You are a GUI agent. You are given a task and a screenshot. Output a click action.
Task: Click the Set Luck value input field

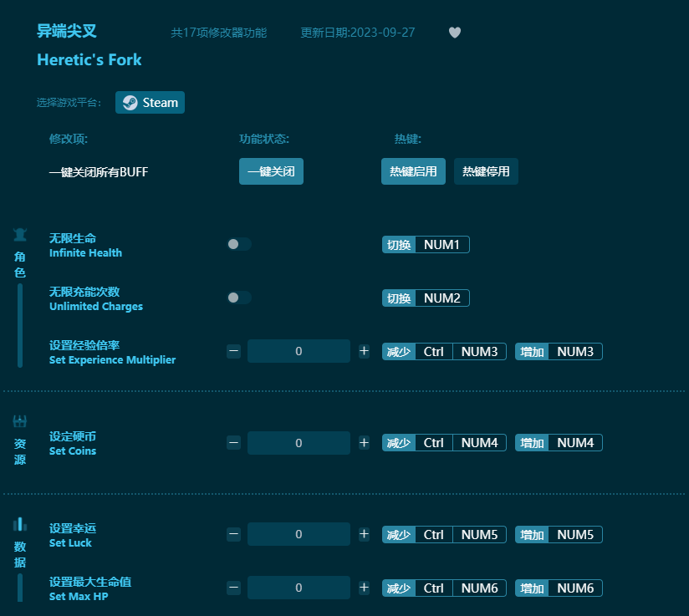tap(299, 534)
